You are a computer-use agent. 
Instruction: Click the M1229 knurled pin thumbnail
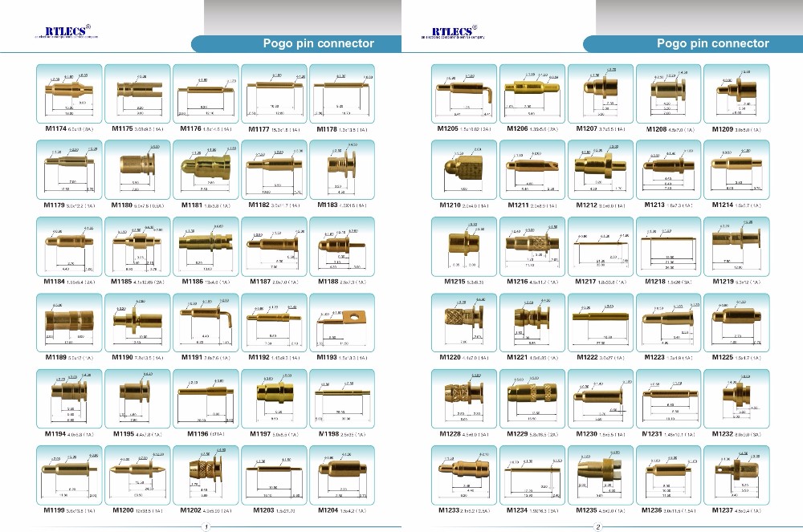pos(532,397)
